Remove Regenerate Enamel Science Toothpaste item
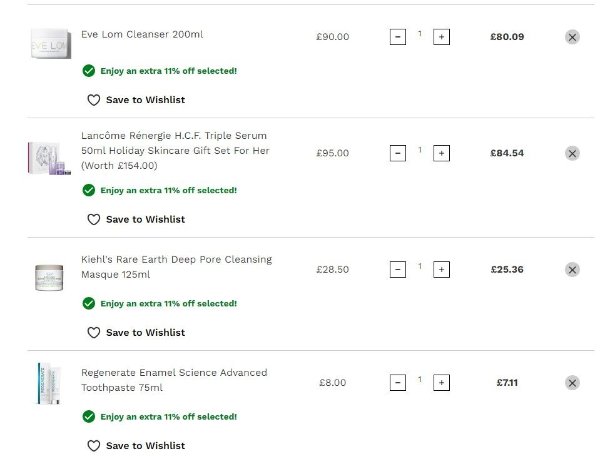Image resolution: width=600 pixels, height=459 pixels. click(x=572, y=383)
